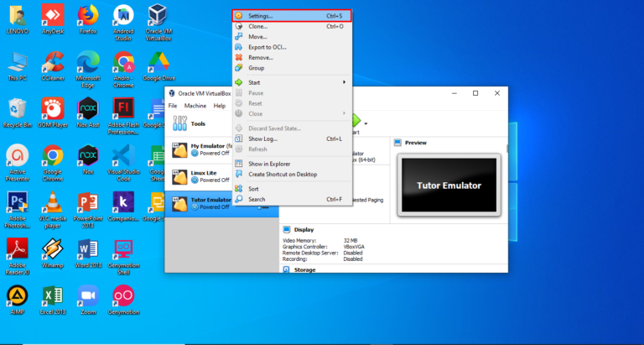This screenshot has height=345, width=644.
Task: Open Oracle VM VirtualBox desktop icon
Action: [x=158, y=23]
